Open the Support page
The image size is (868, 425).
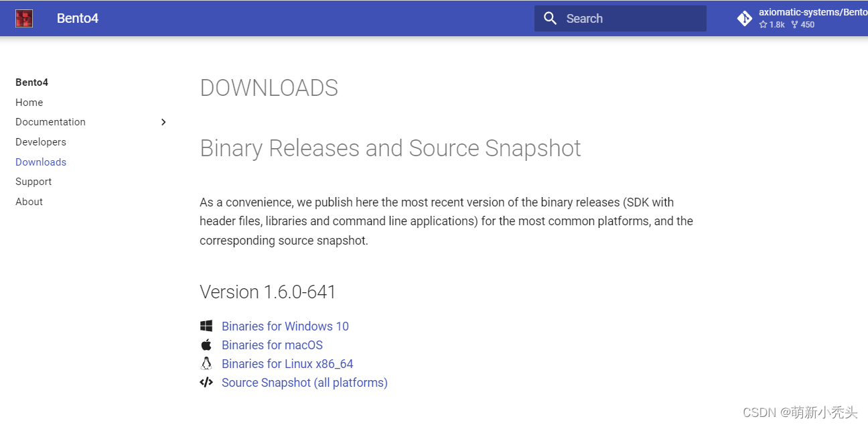[x=33, y=182]
